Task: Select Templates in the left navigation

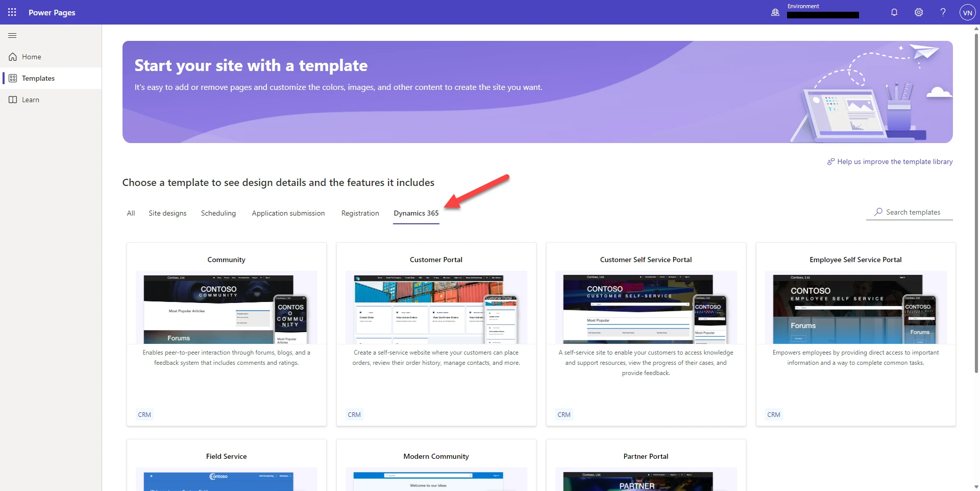Action: pyautogui.click(x=38, y=78)
